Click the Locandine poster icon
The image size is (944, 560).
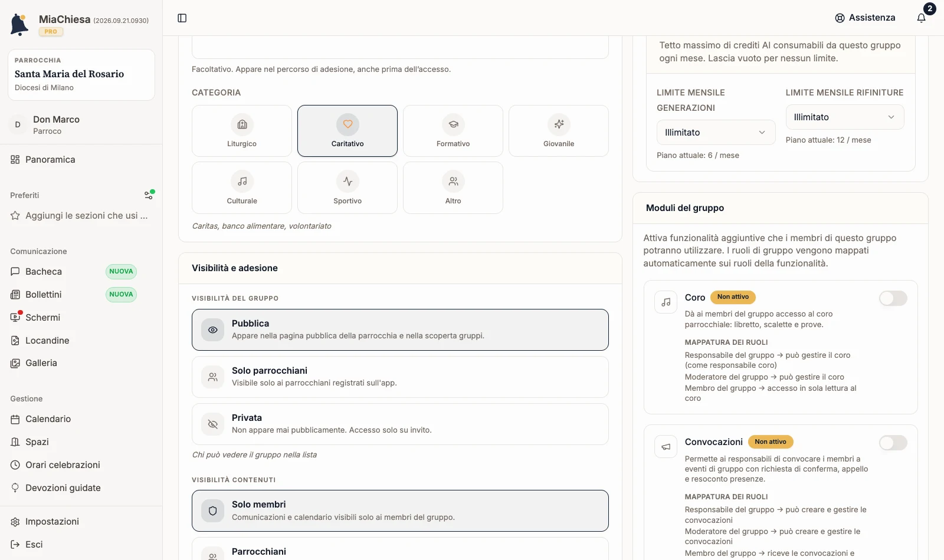coord(15,341)
